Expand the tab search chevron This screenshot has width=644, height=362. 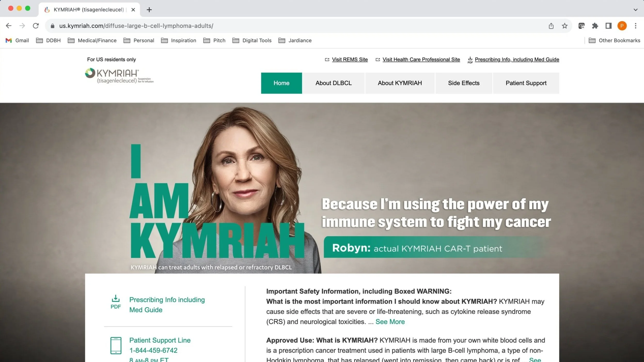coord(635,10)
